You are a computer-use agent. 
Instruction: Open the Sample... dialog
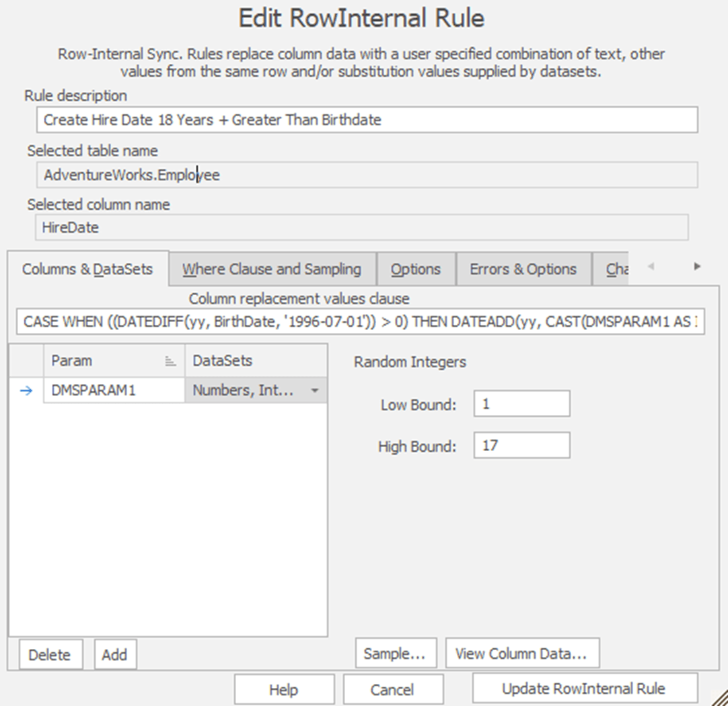(x=395, y=652)
